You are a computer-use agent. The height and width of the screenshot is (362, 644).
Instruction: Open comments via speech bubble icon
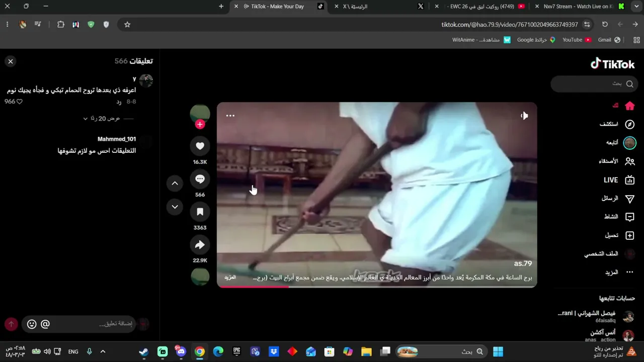(200, 179)
